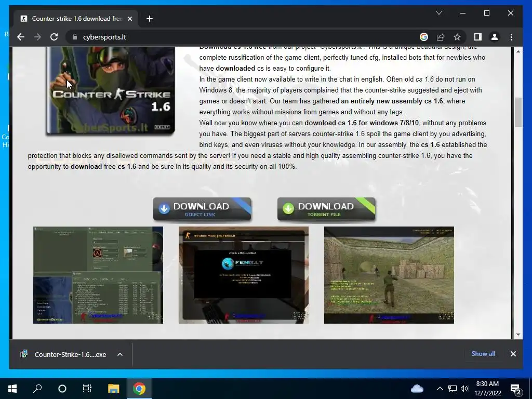The width and height of the screenshot is (532, 399).
Task: Click Show all downloads
Action: [x=483, y=353]
